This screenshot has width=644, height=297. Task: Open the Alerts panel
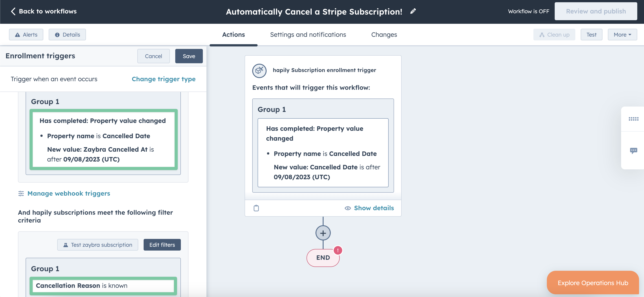[26, 35]
